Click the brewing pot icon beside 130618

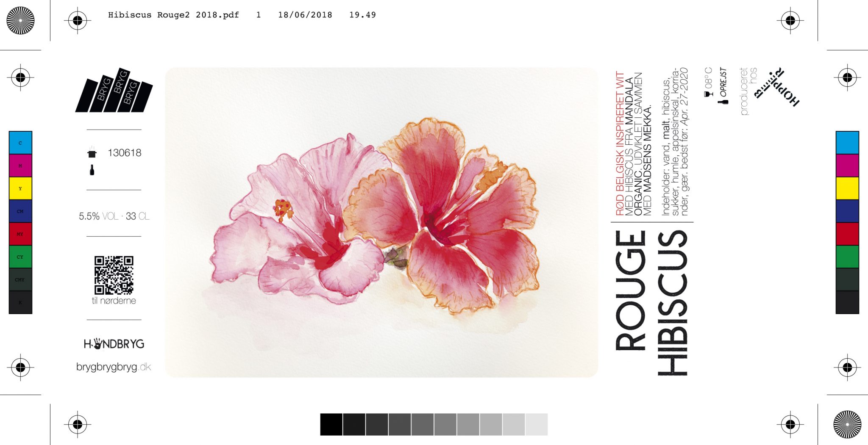tap(92, 152)
